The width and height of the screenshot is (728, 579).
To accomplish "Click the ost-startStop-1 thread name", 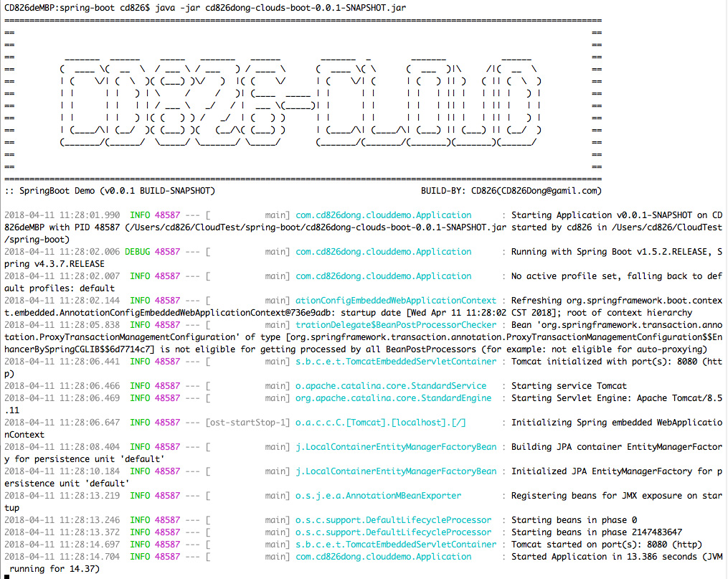I will (248, 423).
